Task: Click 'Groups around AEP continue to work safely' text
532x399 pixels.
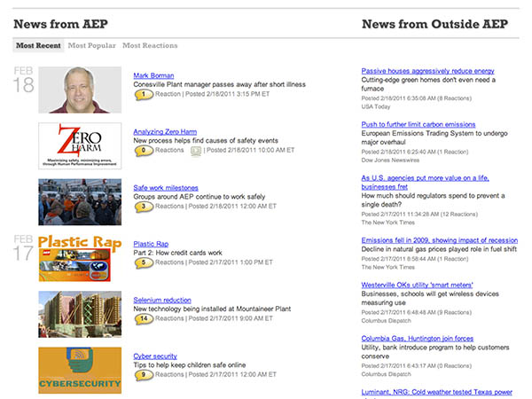Action: point(199,197)
